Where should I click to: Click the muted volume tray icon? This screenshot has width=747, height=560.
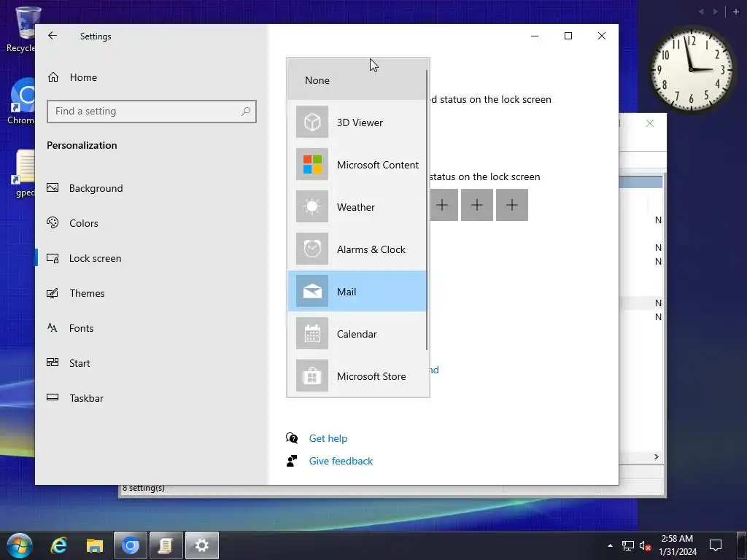pyautogui.click(x=645, y=545)
